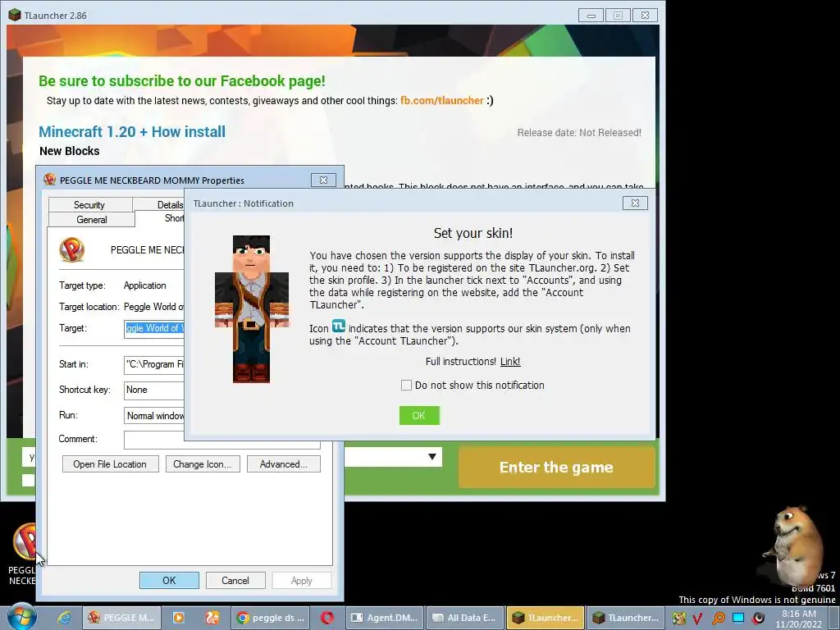
Task: Switch to All Data E... taskbar window
Action: point(464,618)
